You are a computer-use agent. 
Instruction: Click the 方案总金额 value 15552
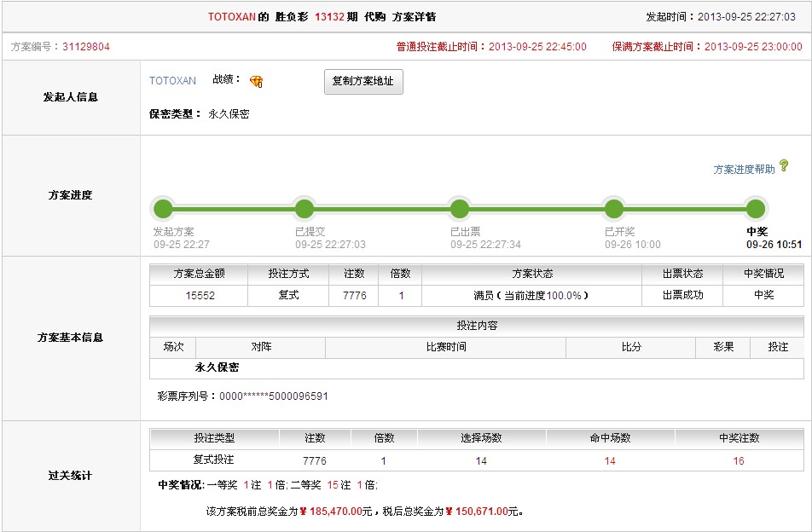click(x=200, y=295)
